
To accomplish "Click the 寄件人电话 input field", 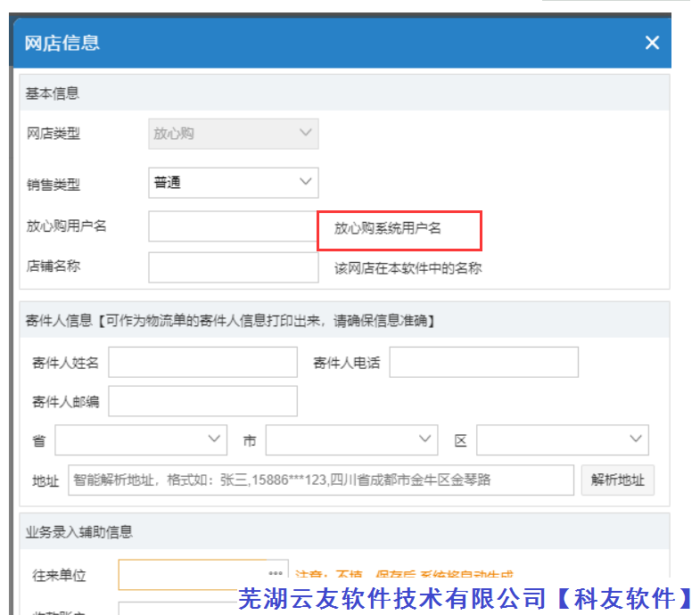I will 483,362.
